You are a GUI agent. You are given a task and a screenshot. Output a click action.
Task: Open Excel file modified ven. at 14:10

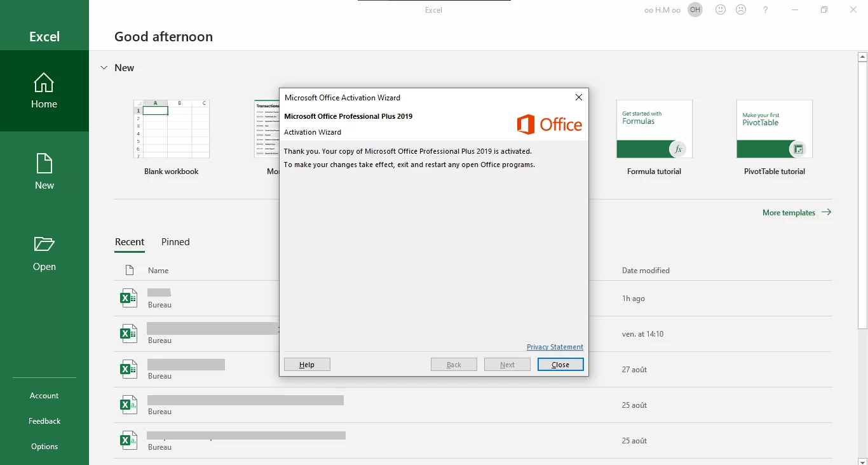473,334
